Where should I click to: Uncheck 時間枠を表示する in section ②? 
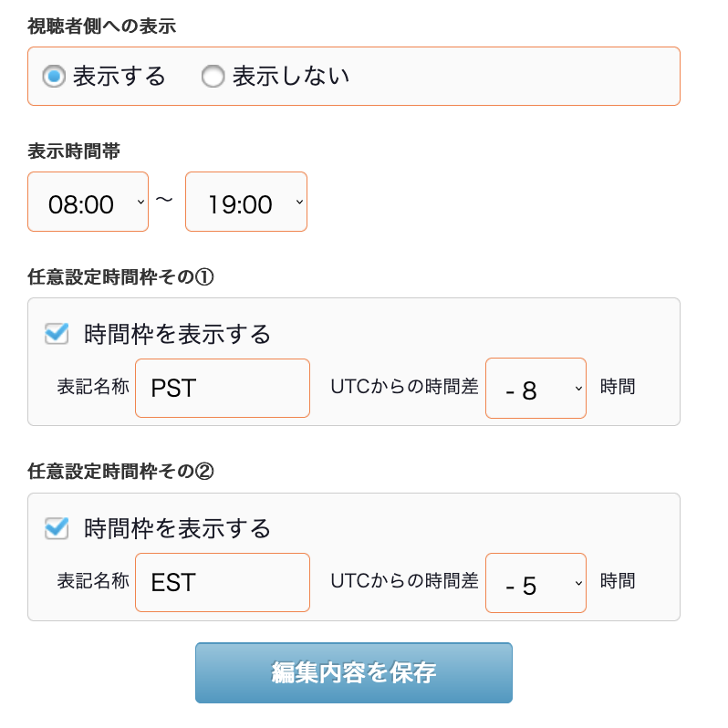click(x=57, y=528)
